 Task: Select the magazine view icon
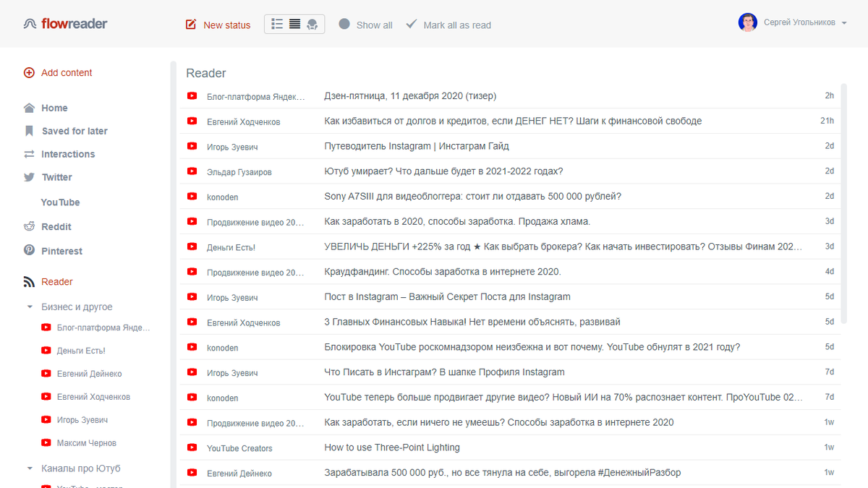[x=311, y=24]
